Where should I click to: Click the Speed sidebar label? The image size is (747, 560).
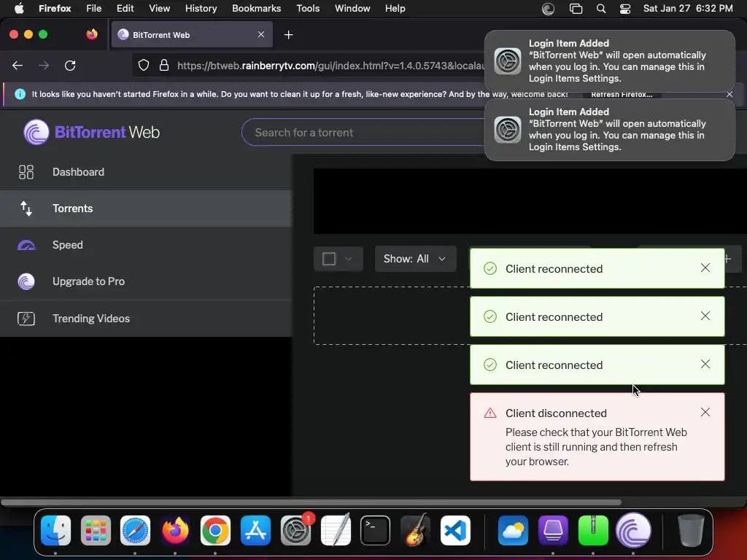tap(68, 245)
